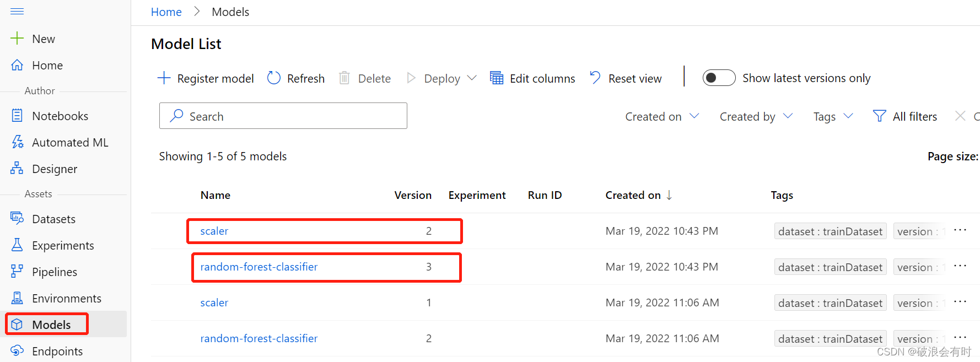Click the search magnifier icon
Image resolution: width=980 pixels, height=362 pixels.
click(176, 116)
